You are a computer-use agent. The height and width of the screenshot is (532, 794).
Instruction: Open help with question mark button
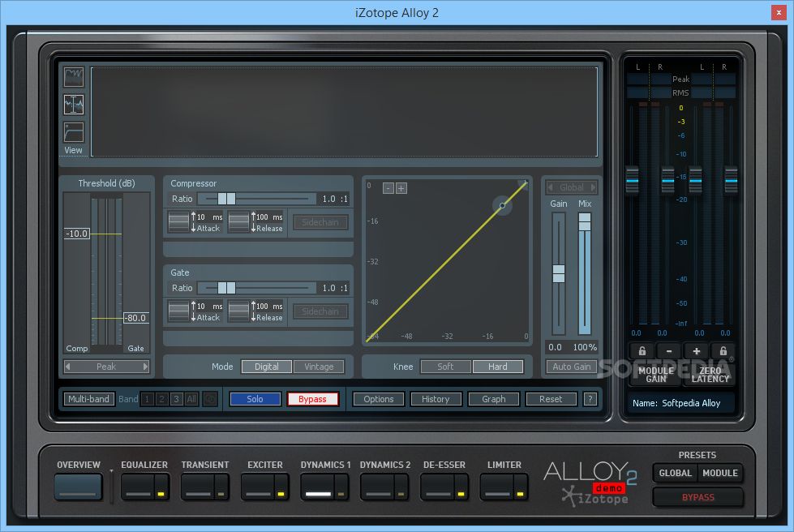tap(590, 399)
